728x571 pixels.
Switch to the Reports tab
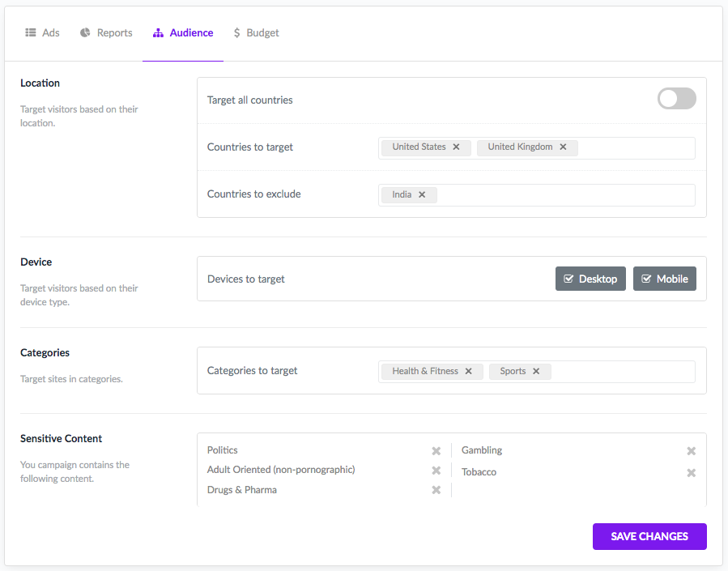[x=106, y=33]
